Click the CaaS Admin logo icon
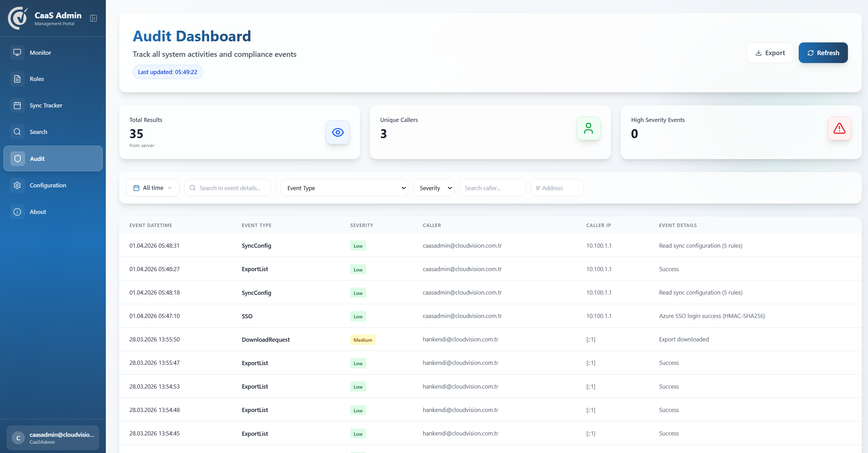 point(18,18)
